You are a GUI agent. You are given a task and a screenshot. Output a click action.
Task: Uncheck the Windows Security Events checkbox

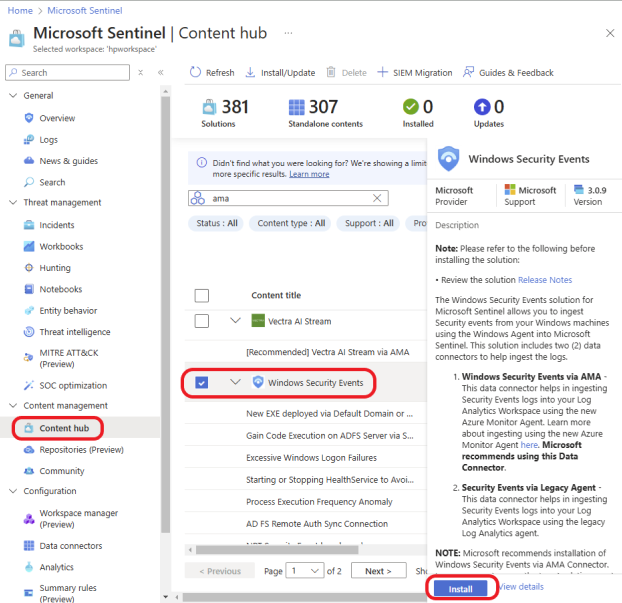click(x=202, y=382)
